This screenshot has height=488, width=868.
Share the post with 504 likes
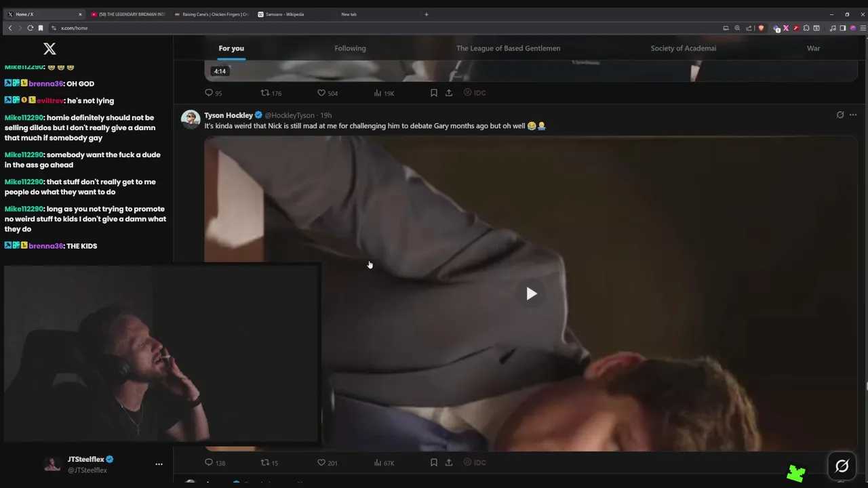[449, 93]
